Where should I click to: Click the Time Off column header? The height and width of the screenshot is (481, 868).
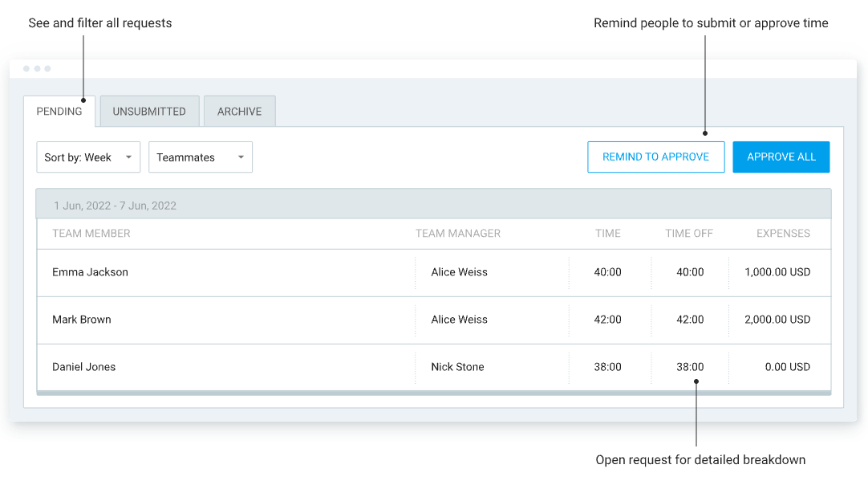click(x=689, y=234)
